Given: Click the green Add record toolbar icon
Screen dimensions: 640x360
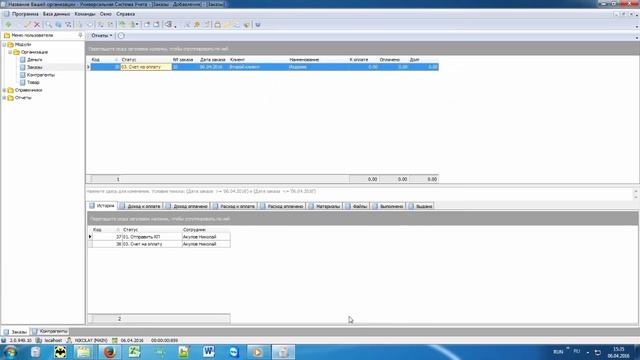Looking at the screenshot, I should 8,24.
